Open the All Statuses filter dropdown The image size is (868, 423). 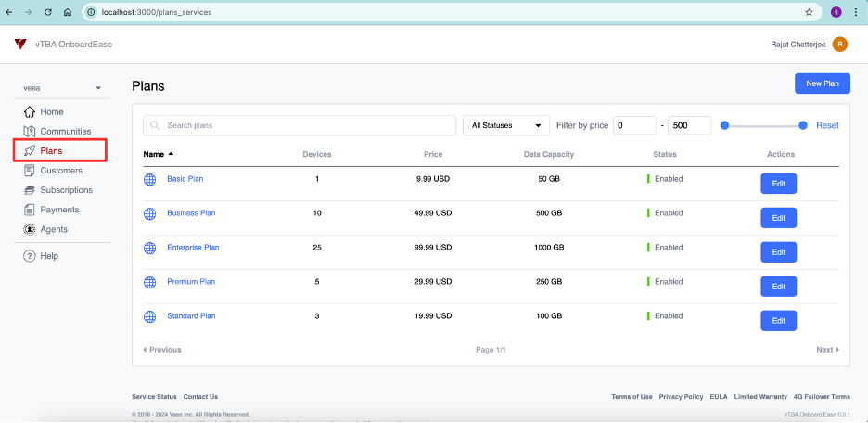click(506, 125)
